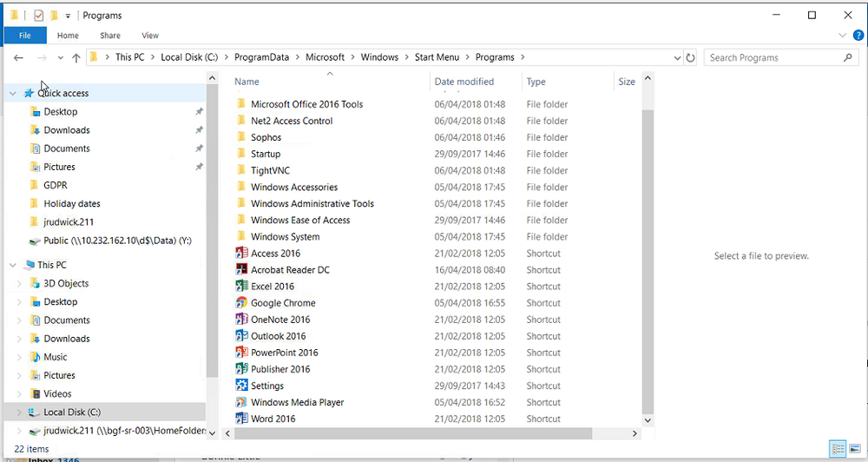Click the Access 2016 shortcut icon
The image size is (868, 462).
click(x=241, y=254)
